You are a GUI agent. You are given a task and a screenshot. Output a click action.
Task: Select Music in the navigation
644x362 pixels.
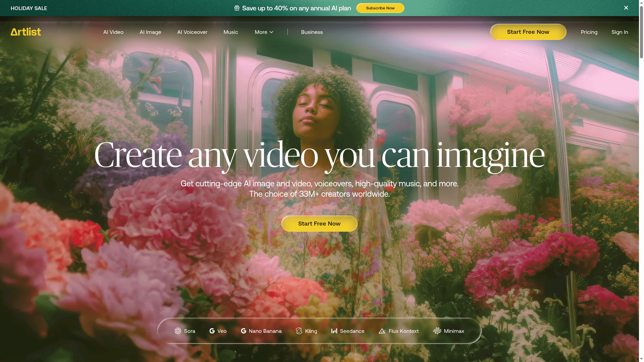click(x=231, y=32)
